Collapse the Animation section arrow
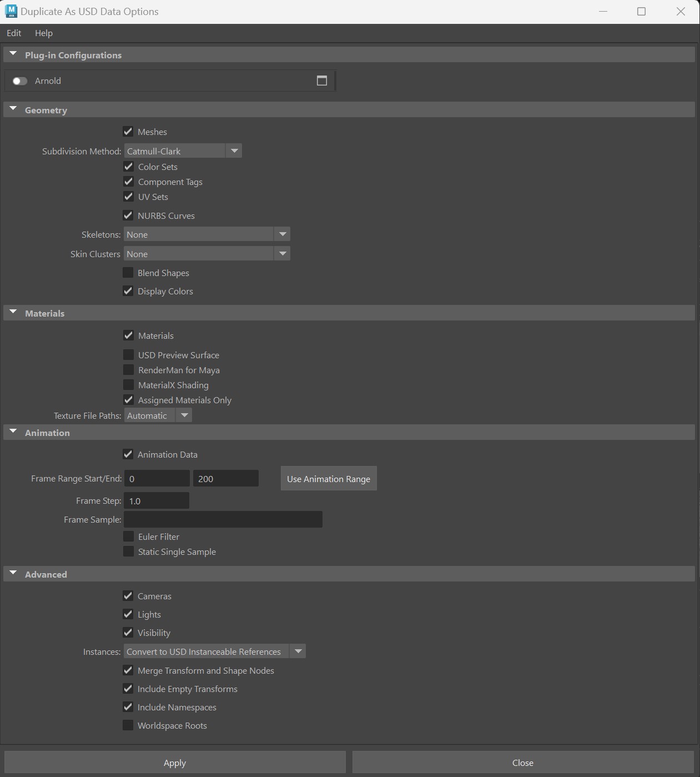700x777 pixels. click(13, 432)
